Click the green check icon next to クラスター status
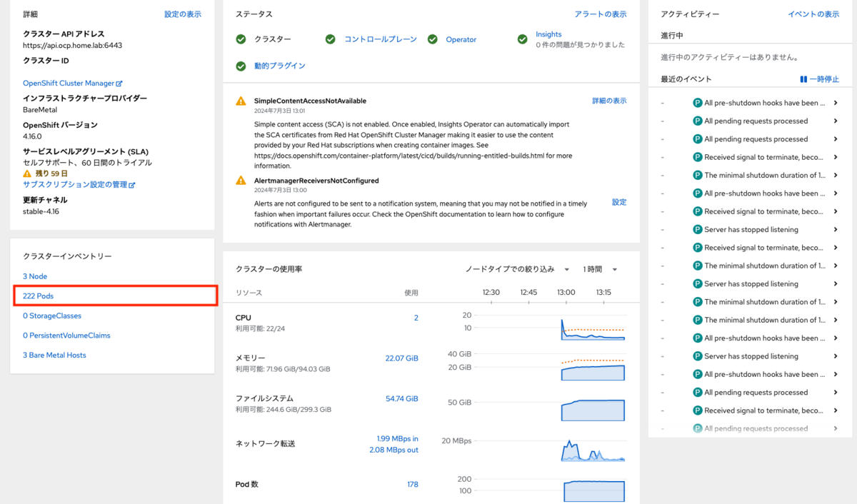Image resolution: width=857 pixels, height=504 pixels. tap(241, 39)
